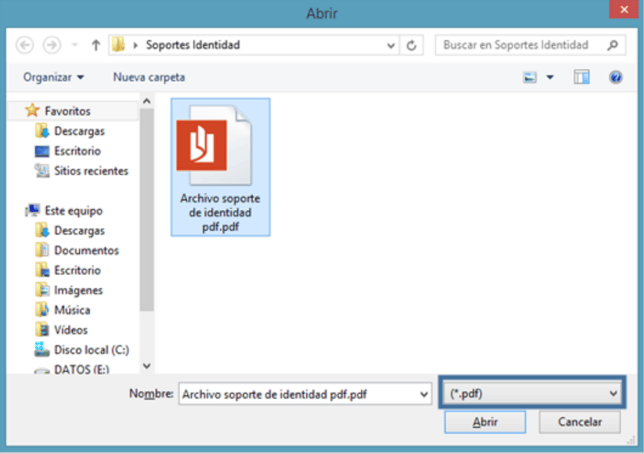This screenshot has width=644, height=454.
Task: Click the change view icon
Action: click(x=531, y=77)
